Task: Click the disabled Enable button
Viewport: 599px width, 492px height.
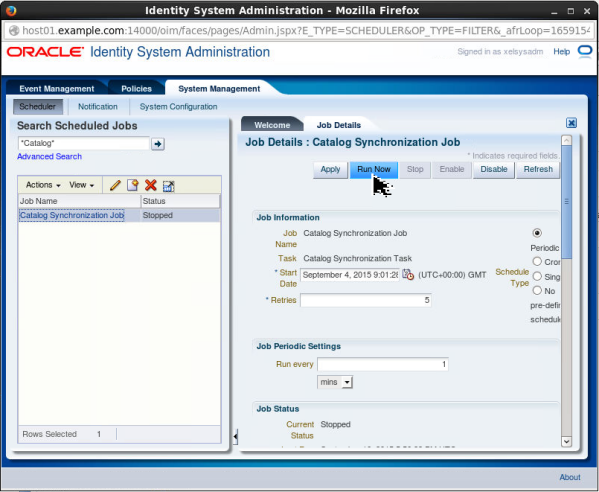Action: pyautogui.click(x=452, y=169)
